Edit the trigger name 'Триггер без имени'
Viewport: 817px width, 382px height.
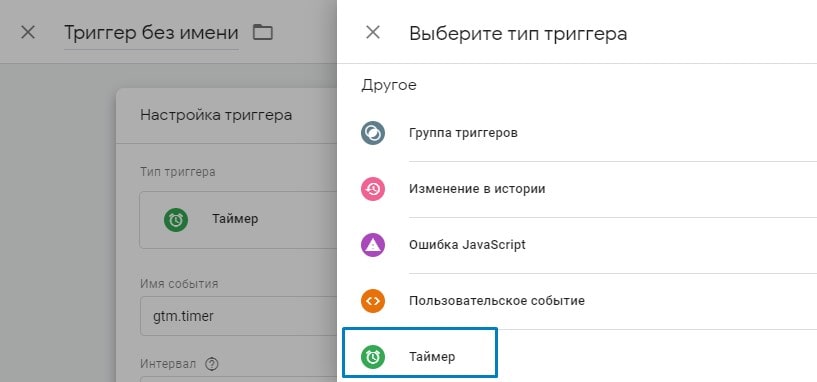(151, 34)
